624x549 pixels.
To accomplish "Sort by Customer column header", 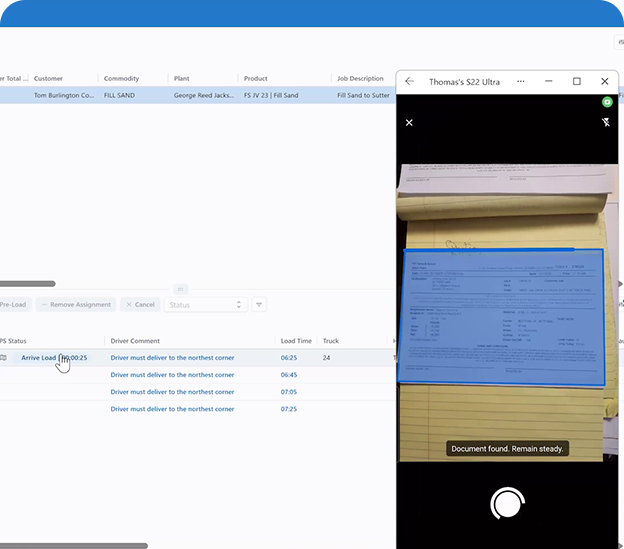I will 48,78.
